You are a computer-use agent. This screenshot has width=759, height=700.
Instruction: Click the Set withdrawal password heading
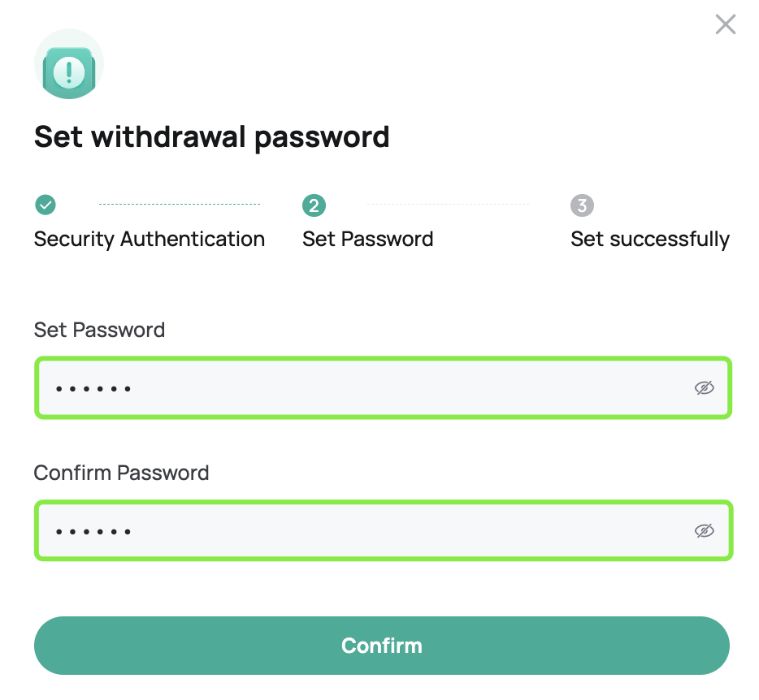point(211,136)
